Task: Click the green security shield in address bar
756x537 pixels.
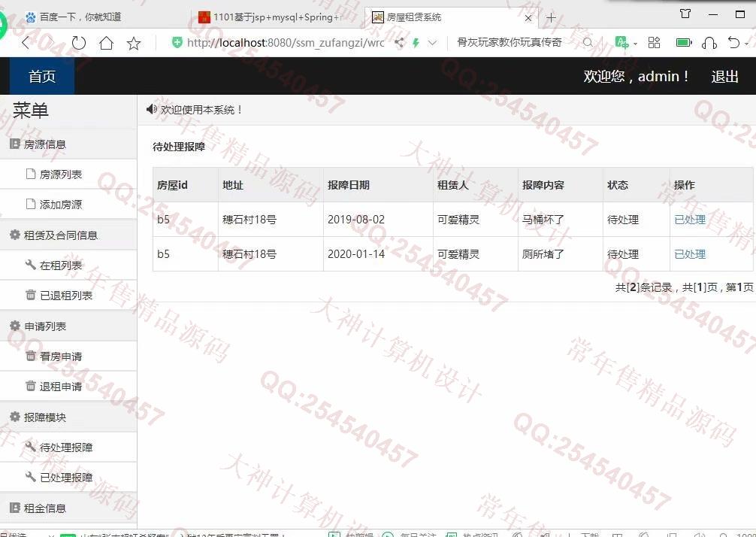Action: [x=177, y=42]
